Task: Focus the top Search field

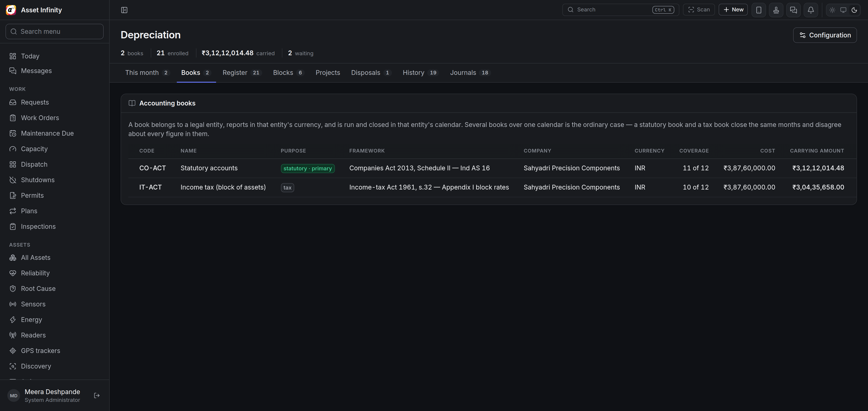Action: [x=620, y=10]
